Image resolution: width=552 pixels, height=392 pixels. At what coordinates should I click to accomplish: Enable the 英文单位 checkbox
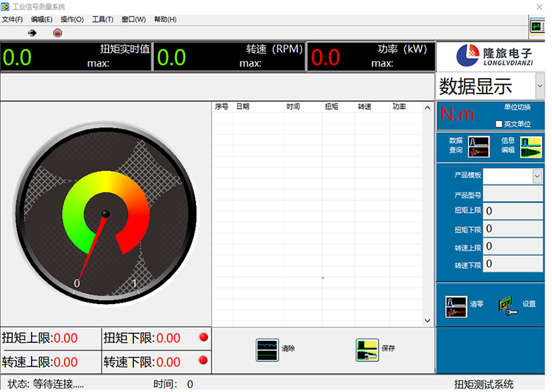click(499, 124)
